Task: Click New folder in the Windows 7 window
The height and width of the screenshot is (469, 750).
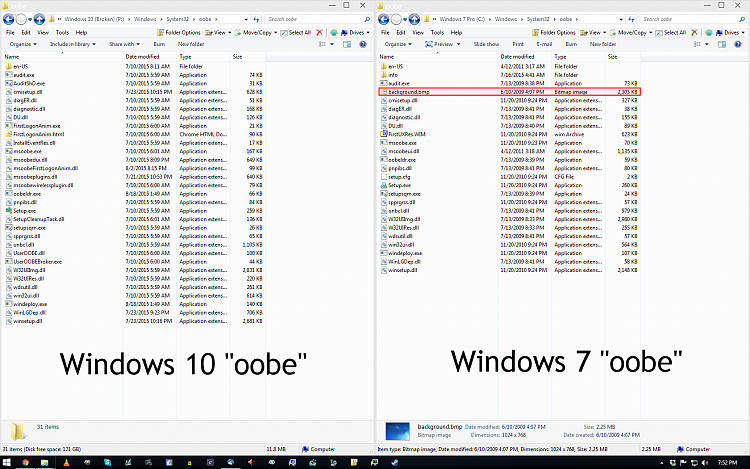Action: coord(603,44)
